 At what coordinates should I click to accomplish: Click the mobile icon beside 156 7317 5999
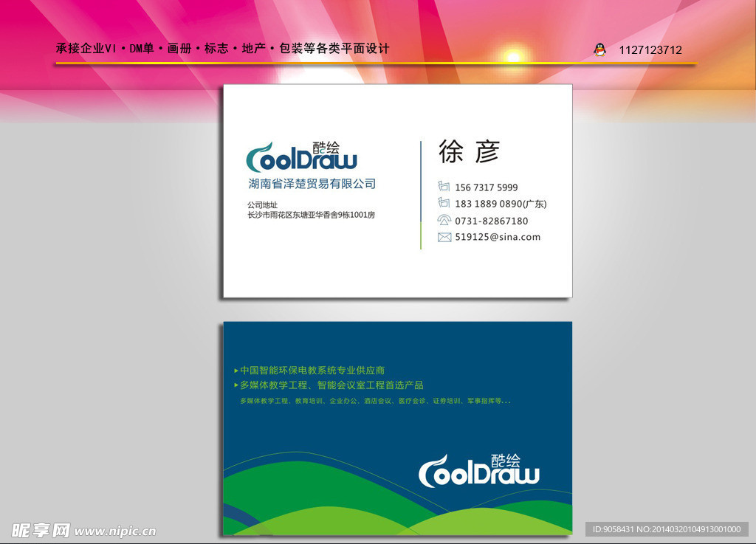[x=444, y=186]
